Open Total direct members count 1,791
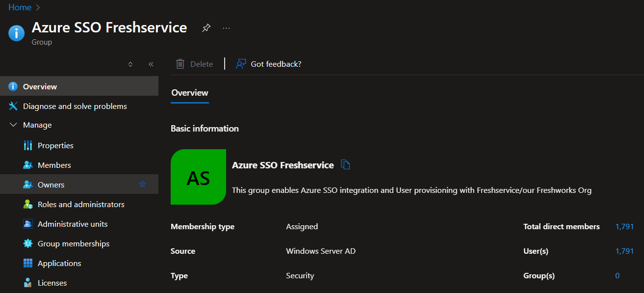The height and width of the screenshot is (293, 644). tap(625, 226)
